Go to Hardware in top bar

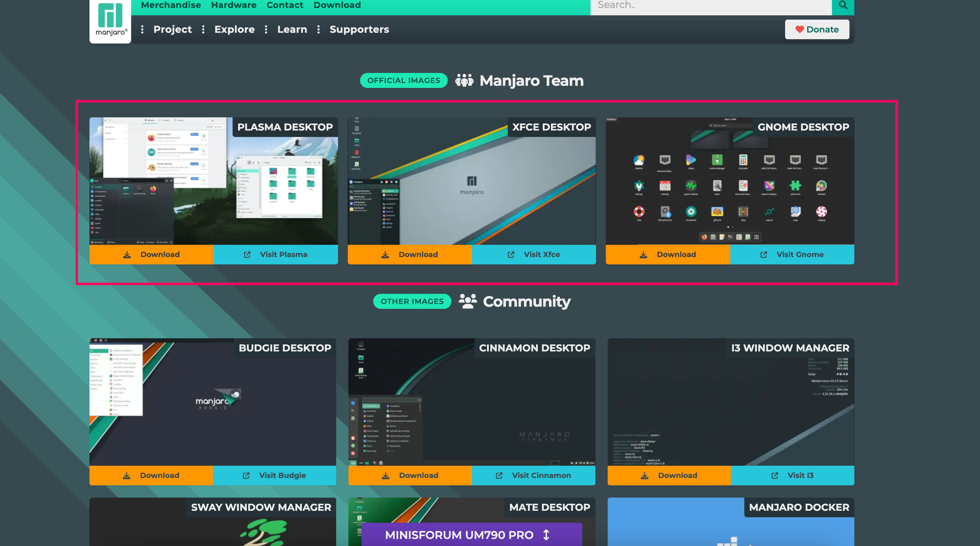coord(234,5)
